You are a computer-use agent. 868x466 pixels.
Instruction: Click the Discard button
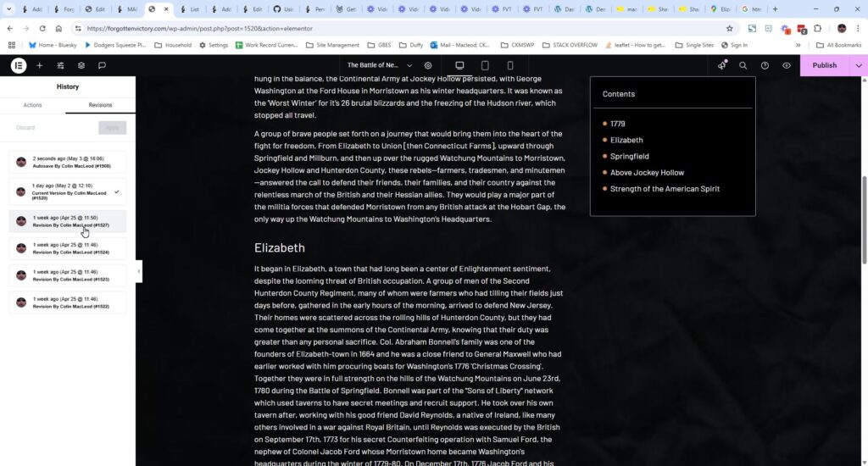pos(25,127)
